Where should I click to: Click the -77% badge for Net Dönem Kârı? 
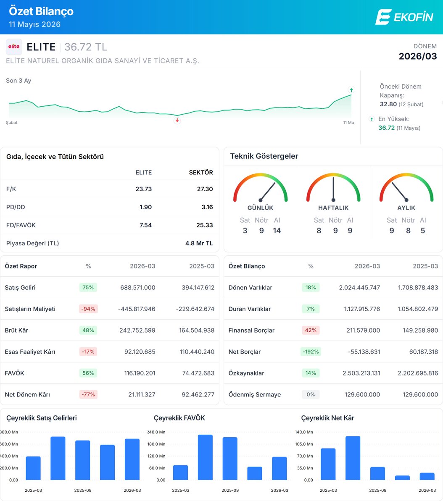88,394
